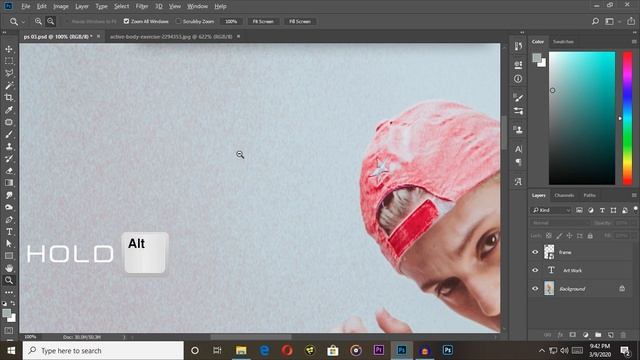Open the Paragraph panel icon
Screen dimensions: 640x360
point(518,162)
